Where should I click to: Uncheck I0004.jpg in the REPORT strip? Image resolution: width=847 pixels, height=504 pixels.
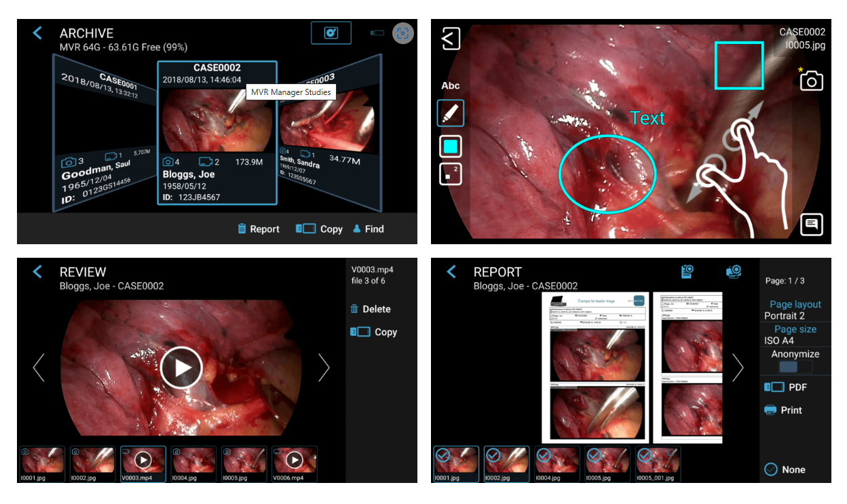557,464
